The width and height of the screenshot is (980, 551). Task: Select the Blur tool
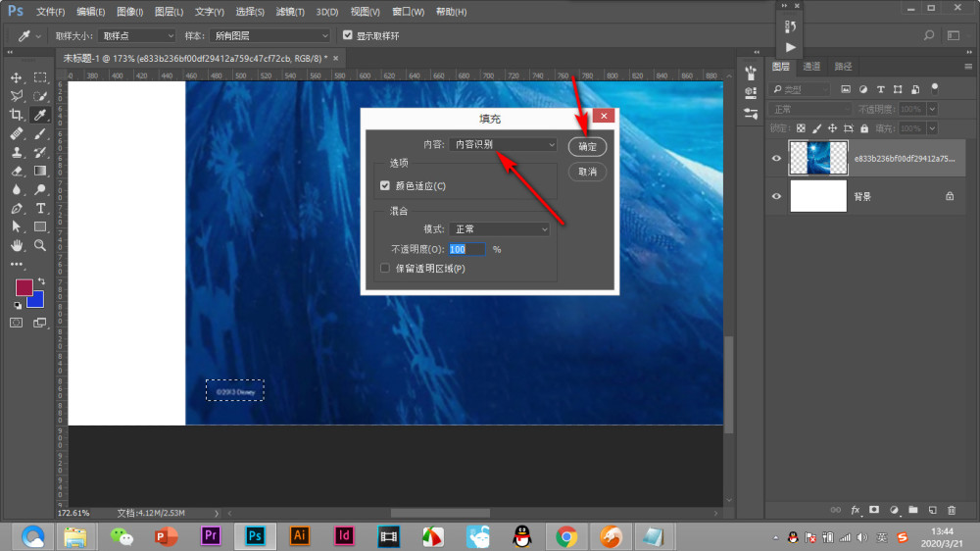coord(17,189)
